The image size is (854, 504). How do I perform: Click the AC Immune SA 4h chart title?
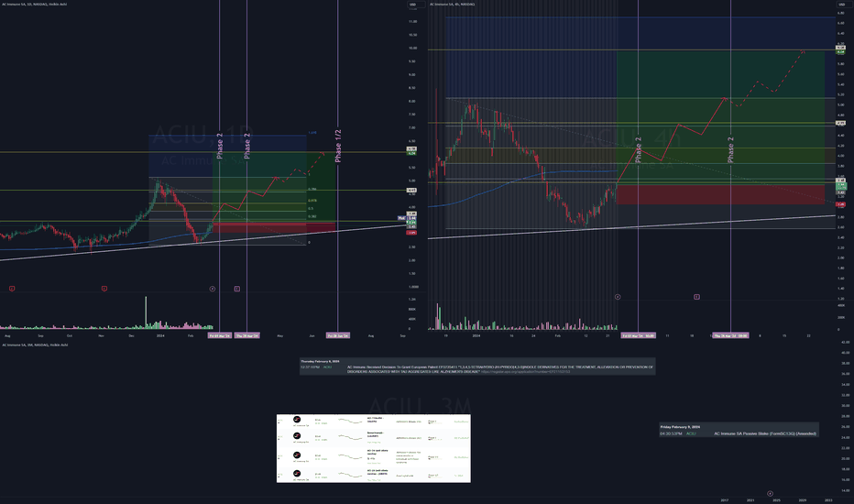point(452,5)
